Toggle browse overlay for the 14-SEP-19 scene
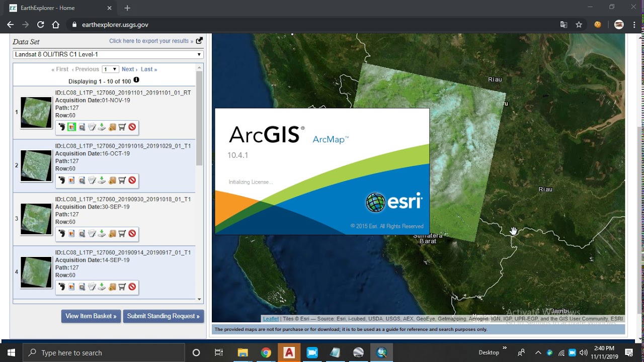644x362 pixels. (x=71, y=287)
